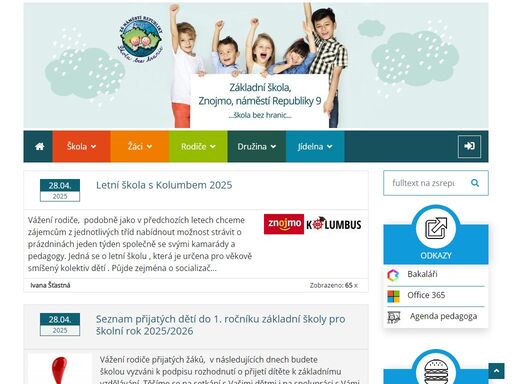
Task: Open the Bakaláři link
Action: coord(422,274)
